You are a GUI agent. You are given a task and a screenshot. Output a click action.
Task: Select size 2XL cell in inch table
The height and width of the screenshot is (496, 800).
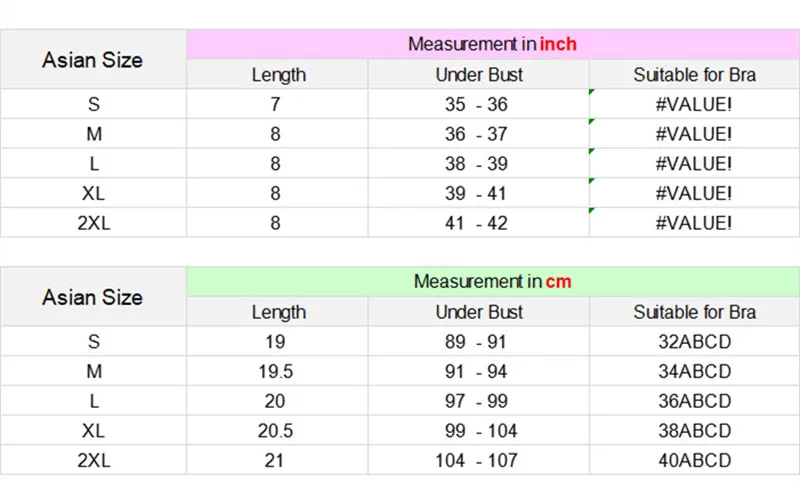coord(93,222)
